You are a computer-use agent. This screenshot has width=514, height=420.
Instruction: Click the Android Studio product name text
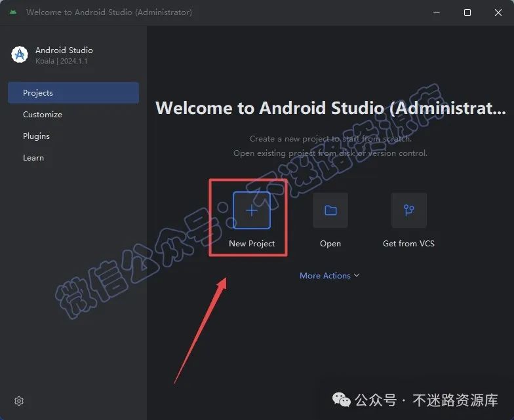coord(64,50)
